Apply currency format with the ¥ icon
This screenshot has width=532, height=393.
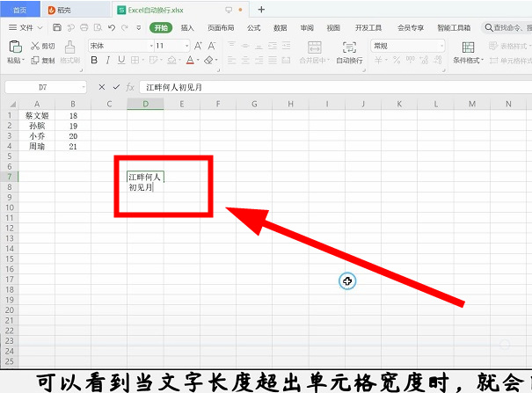click(x=378, y=60)
